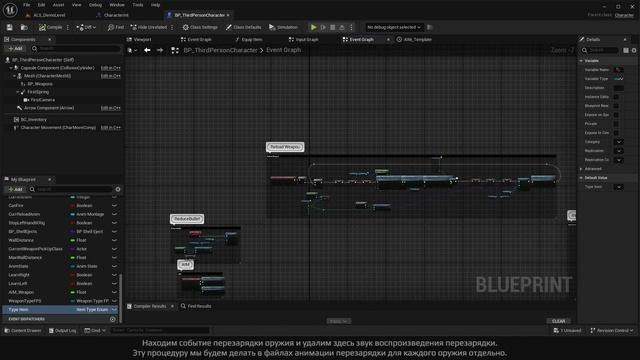
Task: Toggle the Instance Editable checkbox
Action: click(616, 97)
